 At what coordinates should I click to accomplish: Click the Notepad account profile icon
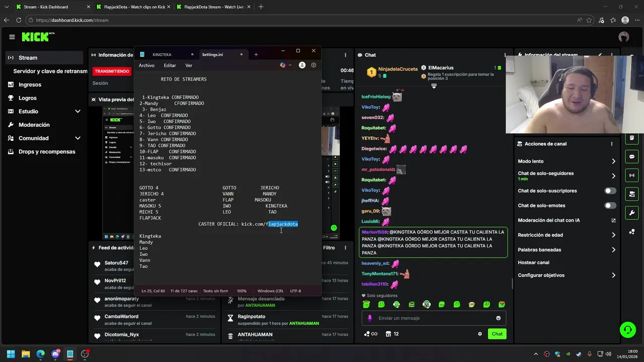pyautogui.click(x=302, y=65)
